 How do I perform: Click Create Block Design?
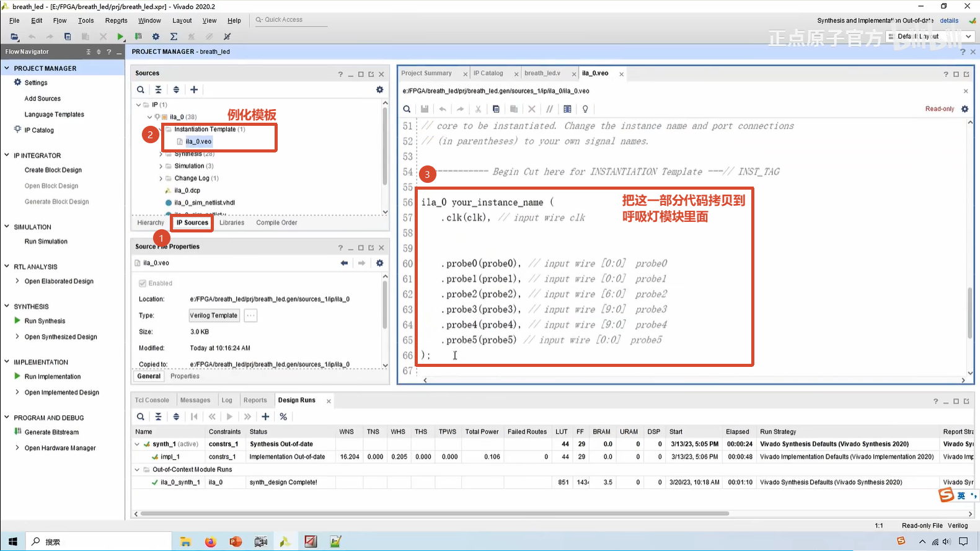click(x=53, y=170)
